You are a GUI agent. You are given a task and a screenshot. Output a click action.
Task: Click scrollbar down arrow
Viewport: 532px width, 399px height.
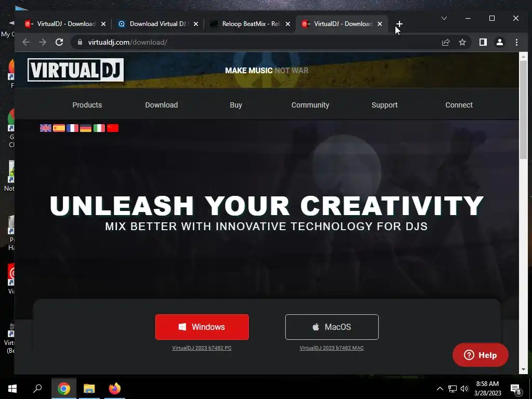[524, 369]
